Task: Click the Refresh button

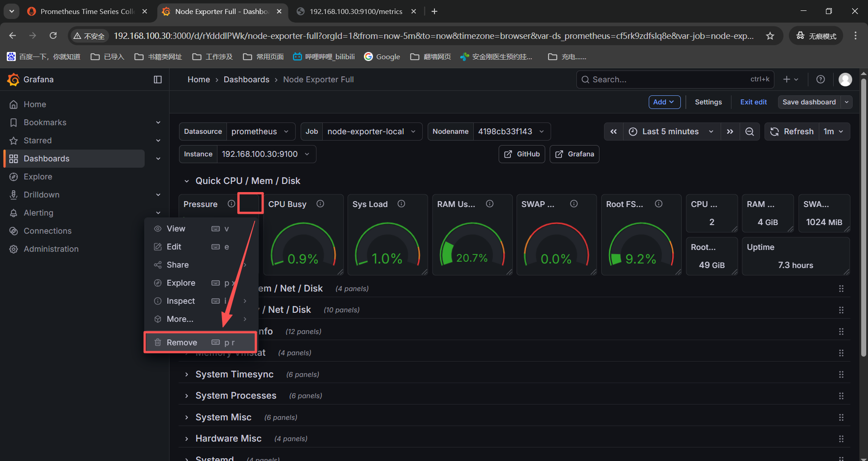Action: 792,132
